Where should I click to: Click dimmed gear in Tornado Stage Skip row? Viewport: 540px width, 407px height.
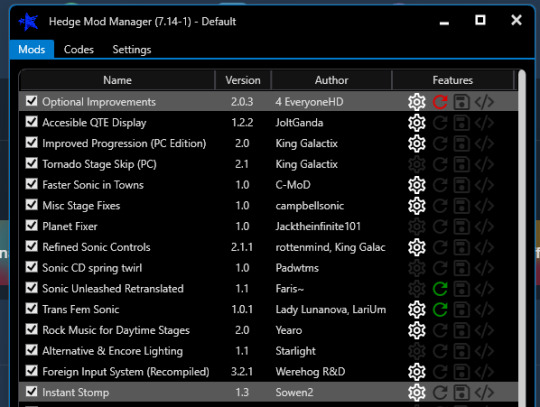pyautogui.click(x=417, y=164)
